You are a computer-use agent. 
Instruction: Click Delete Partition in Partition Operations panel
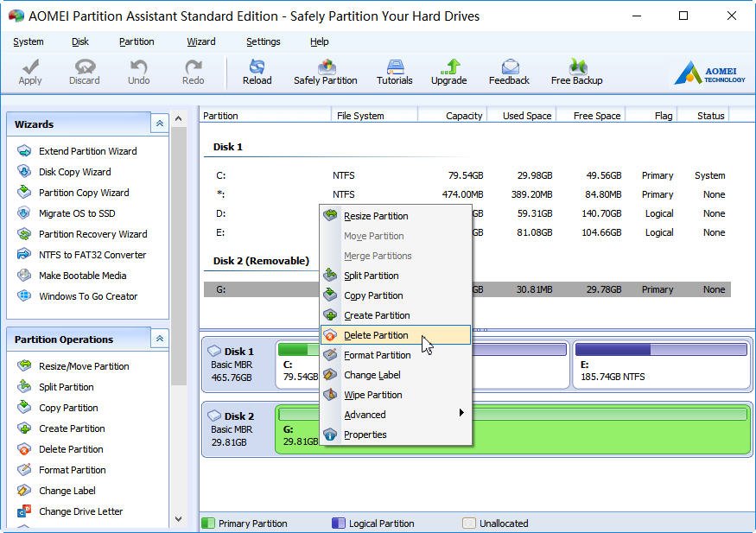click(71, 449)
